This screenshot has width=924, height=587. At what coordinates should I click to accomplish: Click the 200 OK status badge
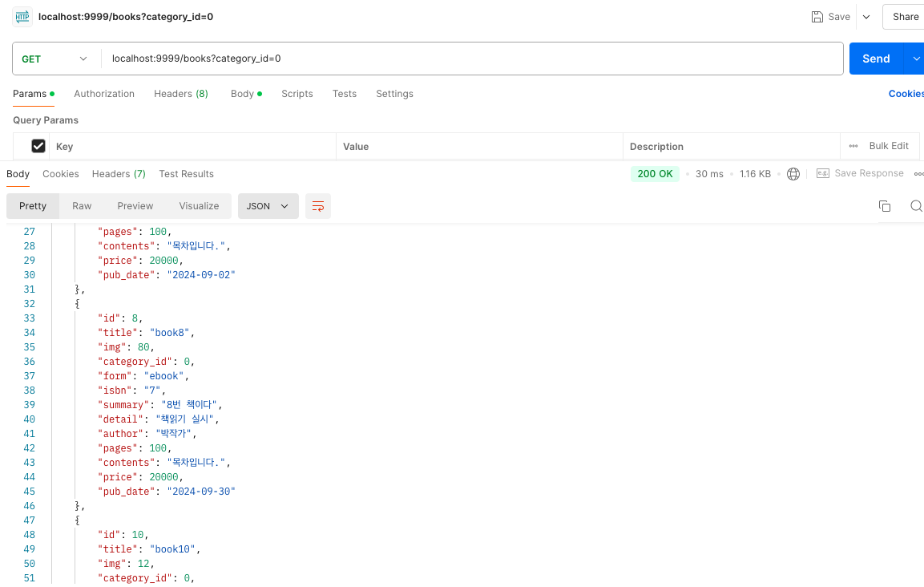[x=655, y=174]
